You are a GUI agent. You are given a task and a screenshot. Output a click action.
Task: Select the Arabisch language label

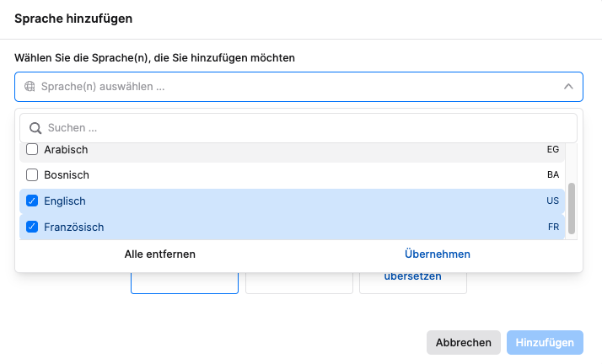pos(66,150)
